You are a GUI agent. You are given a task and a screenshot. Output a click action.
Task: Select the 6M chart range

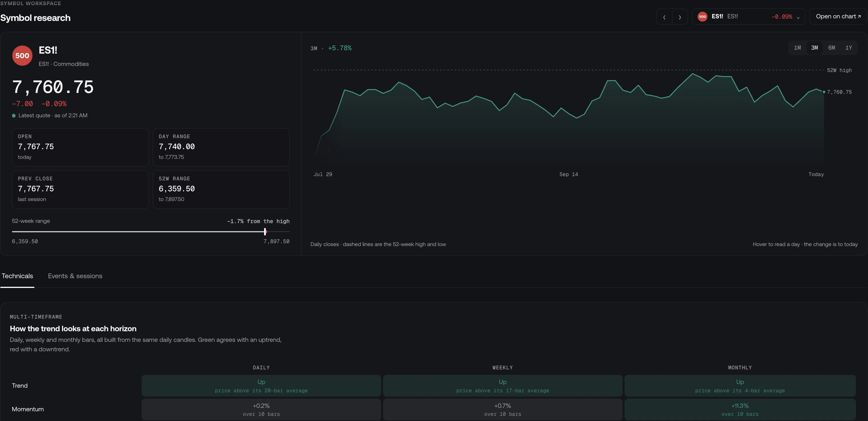click(832, 48)
